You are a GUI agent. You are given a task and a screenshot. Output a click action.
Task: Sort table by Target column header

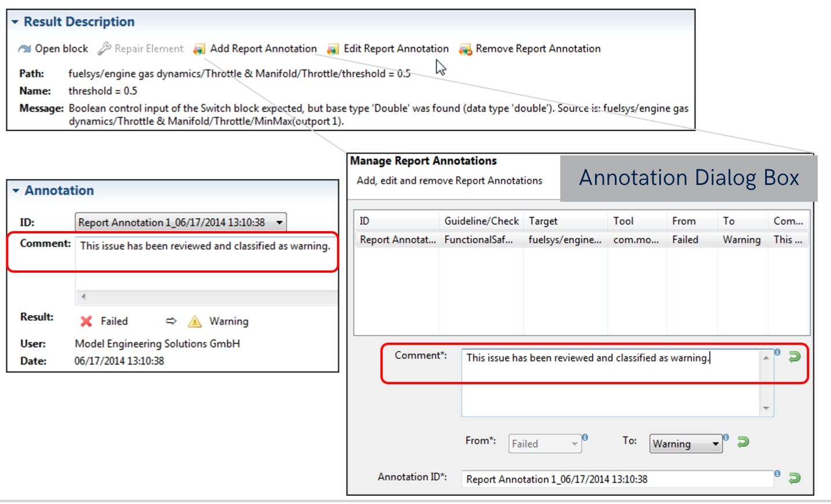[542, 221]
